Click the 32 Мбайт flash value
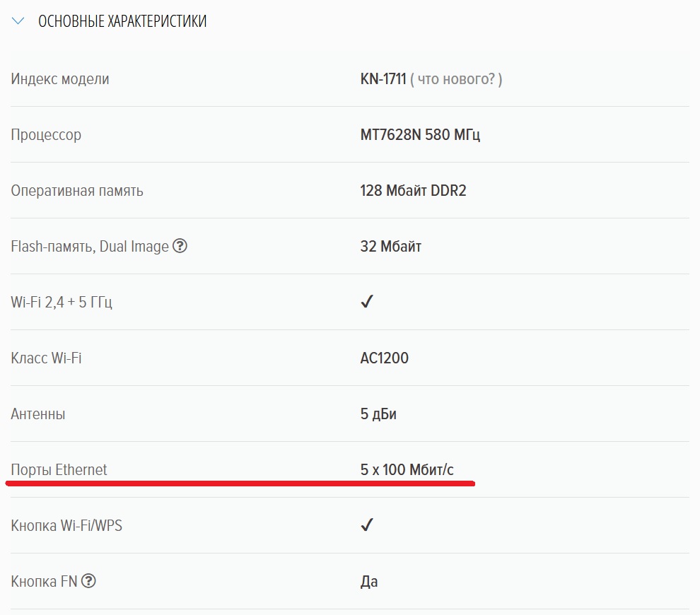The width and height of the screenshot is (700, 615). click(390, 246)
